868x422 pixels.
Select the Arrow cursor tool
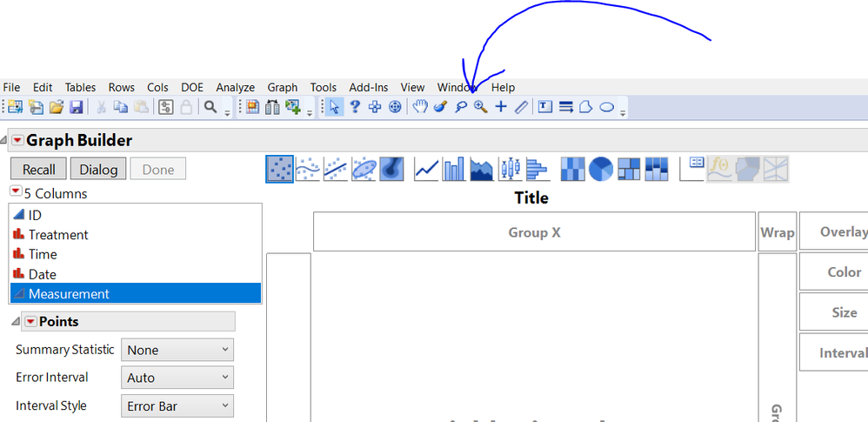[x=334, y=107]
